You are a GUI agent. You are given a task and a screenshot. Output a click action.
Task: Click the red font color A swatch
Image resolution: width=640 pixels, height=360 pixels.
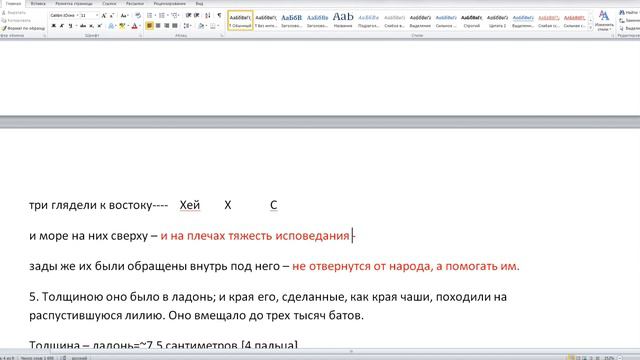click(134, 26)
